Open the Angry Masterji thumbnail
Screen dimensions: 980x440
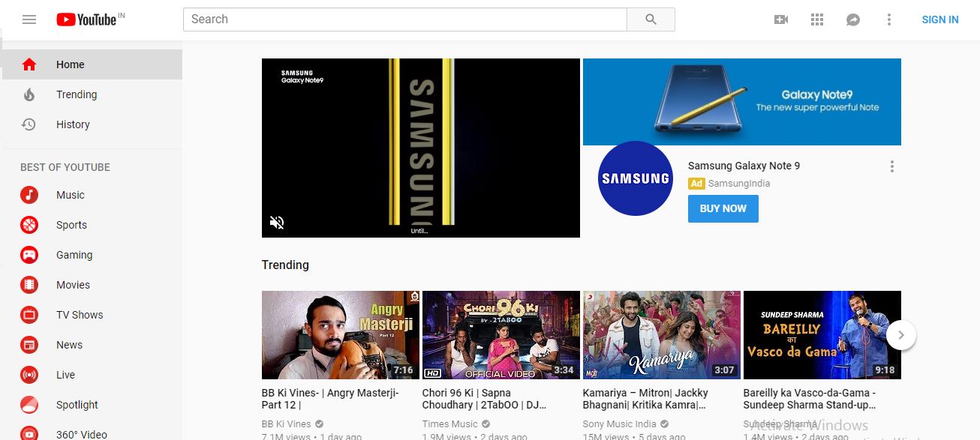point(341,335)
